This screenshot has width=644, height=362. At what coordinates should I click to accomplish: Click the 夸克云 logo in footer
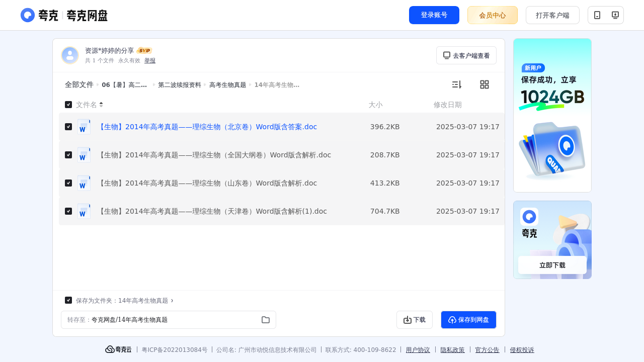click(x=118, y=349)
